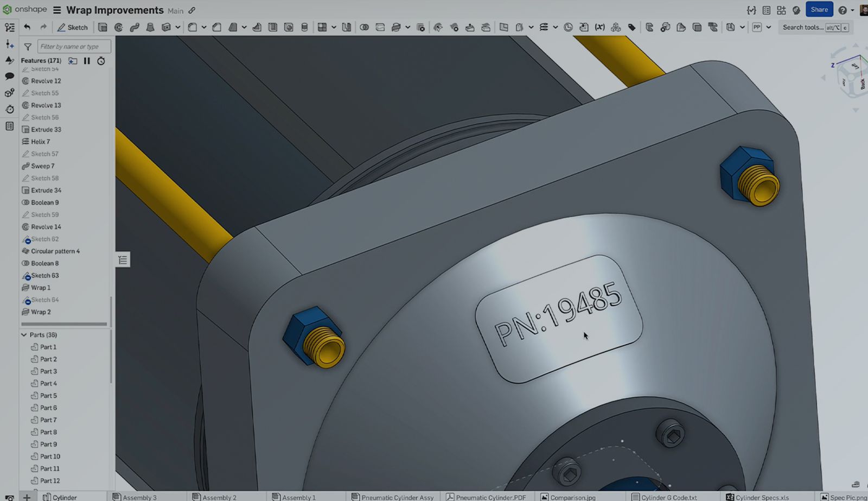Select the Sketch tool in the toolbar
The image size is (868, 501).
[x=72, y=27]
